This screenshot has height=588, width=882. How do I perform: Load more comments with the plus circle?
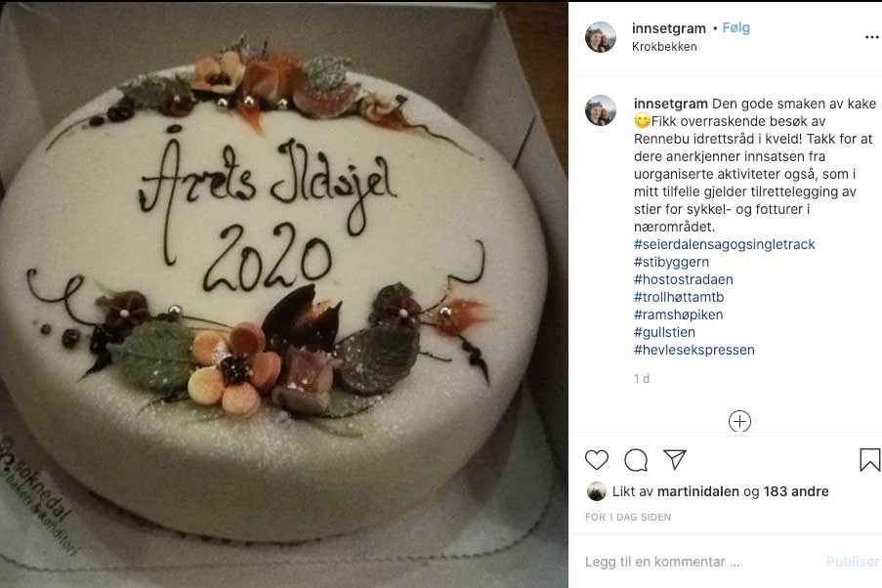pyautogui.click(x=739, y=421)
